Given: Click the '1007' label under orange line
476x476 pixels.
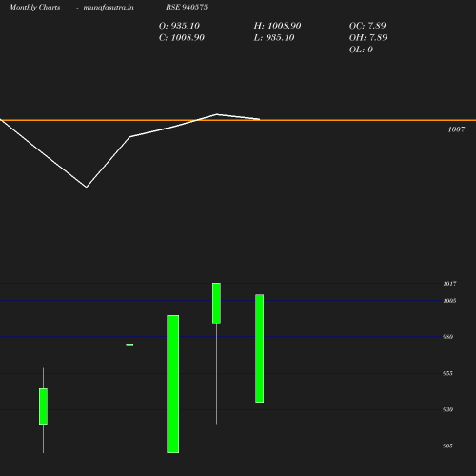Looking at the screenshot, I should (x=456, y=129).
